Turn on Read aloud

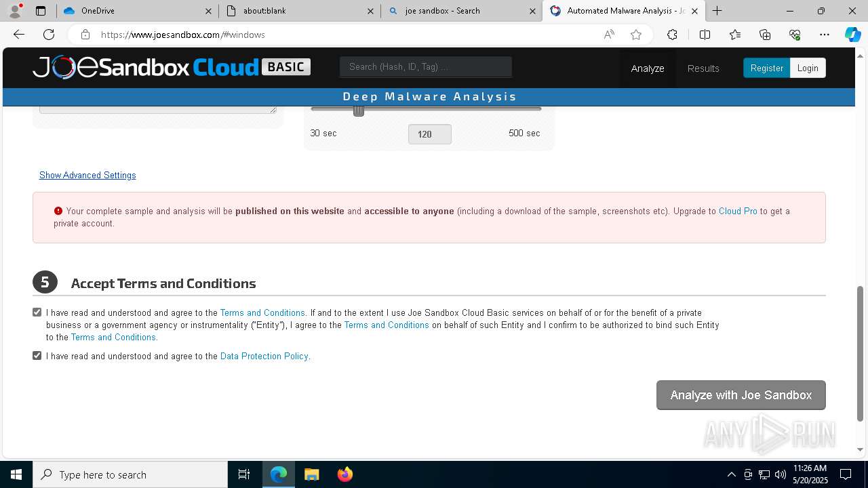pos(609,35)
